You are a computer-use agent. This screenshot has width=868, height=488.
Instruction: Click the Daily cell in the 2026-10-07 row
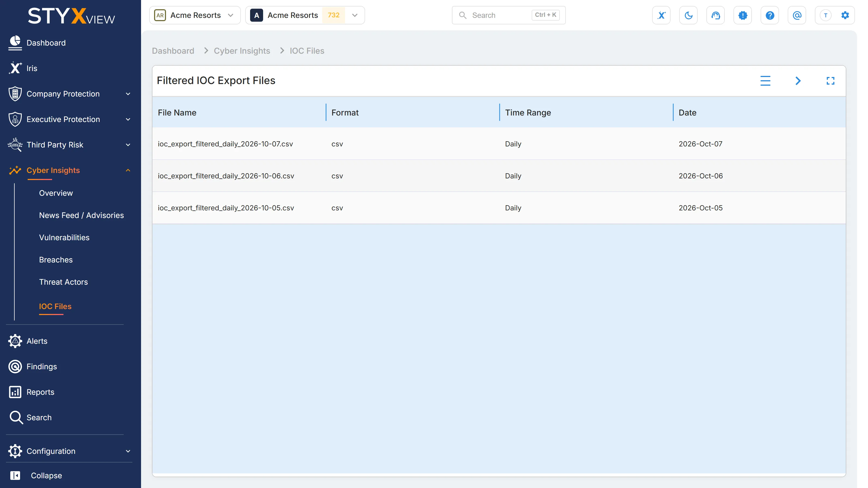(x=513, y=144)
